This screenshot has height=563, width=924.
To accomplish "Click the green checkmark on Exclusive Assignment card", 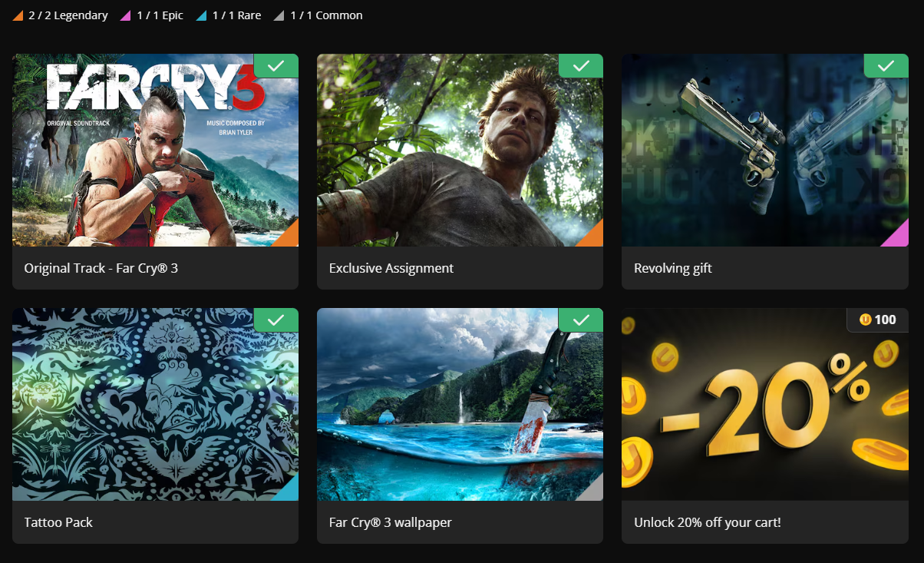I will [x=581, y=66].
